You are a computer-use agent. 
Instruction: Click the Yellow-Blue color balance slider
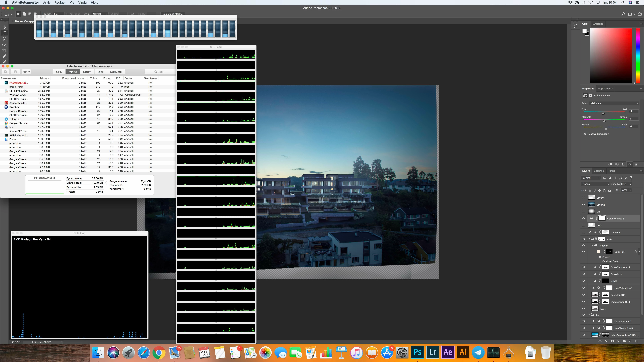coord(606,128)
